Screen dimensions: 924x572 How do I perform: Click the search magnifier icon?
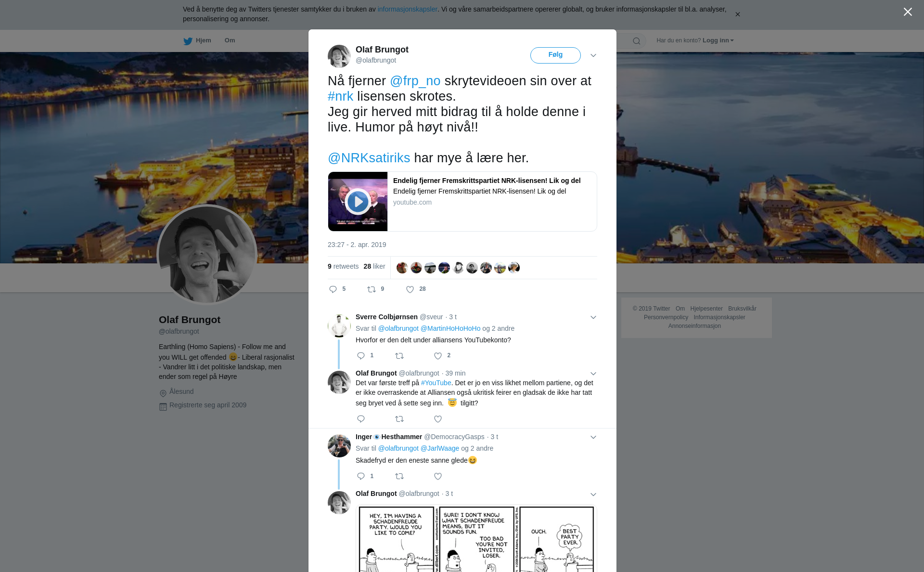(637, 41)
